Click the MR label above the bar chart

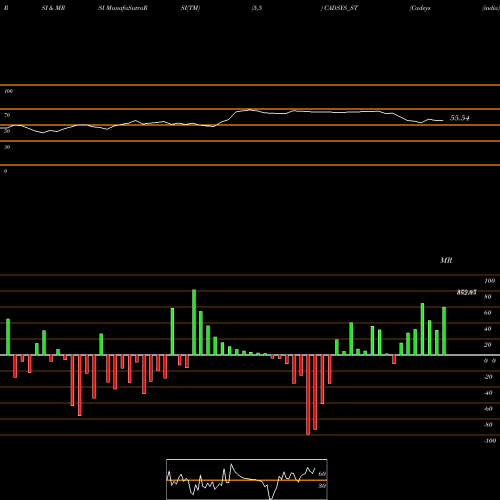[446, 260]
